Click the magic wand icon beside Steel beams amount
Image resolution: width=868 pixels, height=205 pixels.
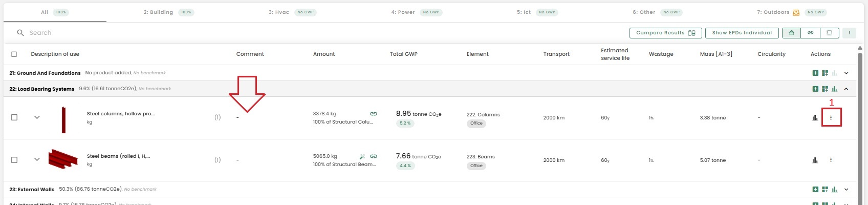pyautogui.click(x=362, y=156)
